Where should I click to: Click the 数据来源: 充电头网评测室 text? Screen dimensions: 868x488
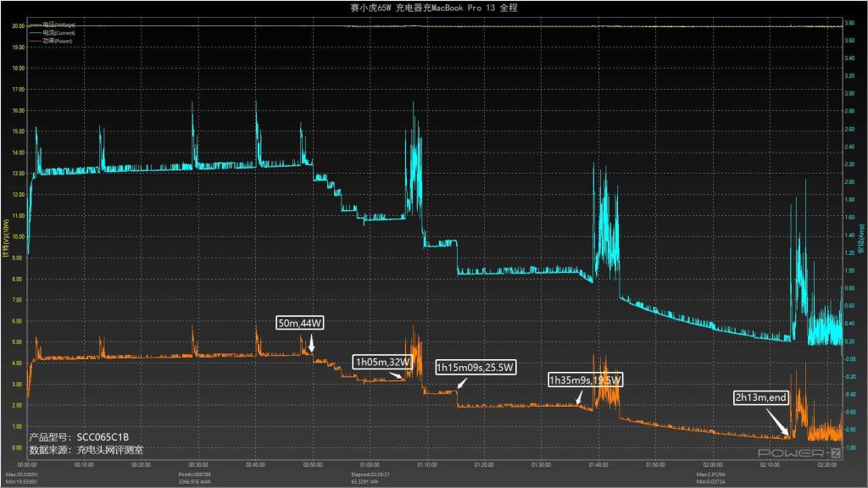pyautogui.click(x=86, y=450)
